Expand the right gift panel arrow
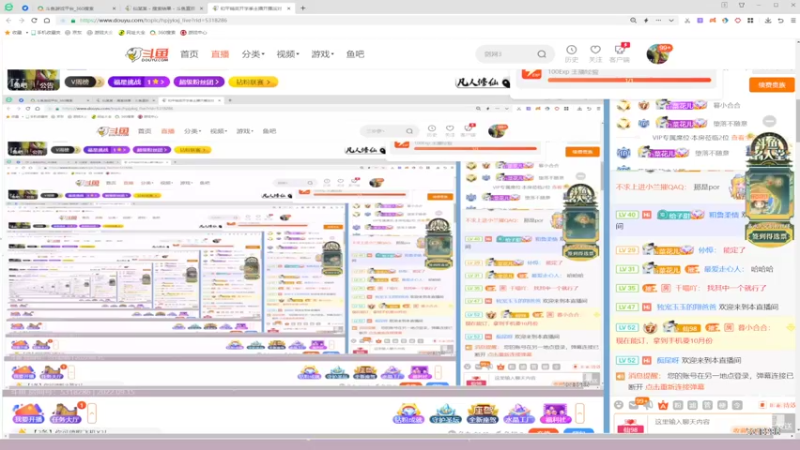800x450 pixels. (580, 413)
